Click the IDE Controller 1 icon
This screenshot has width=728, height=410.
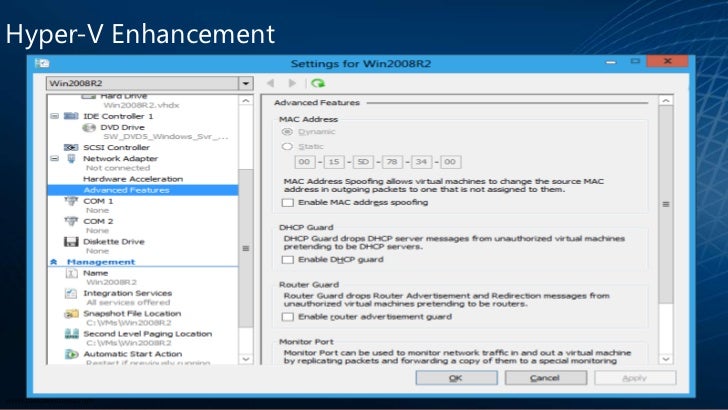71,116
